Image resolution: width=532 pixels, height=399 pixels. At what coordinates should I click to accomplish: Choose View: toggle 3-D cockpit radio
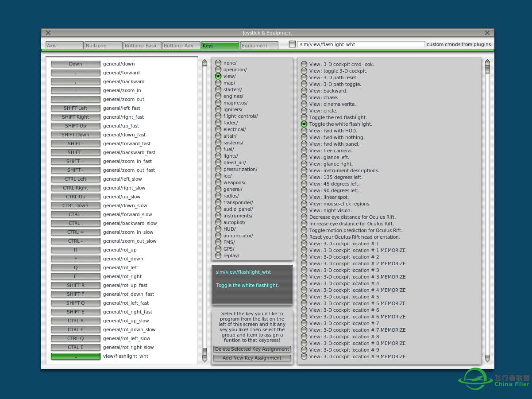point(304,71)
